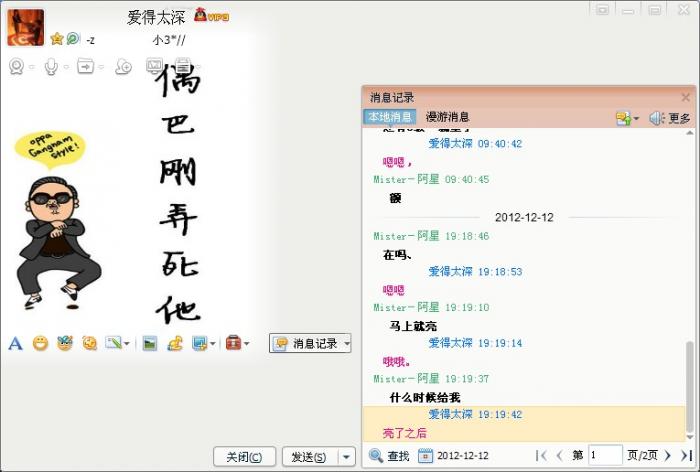Screen dimensions: 700x472
Task: Click the 发送(S) send button
Action: point(309,457)
